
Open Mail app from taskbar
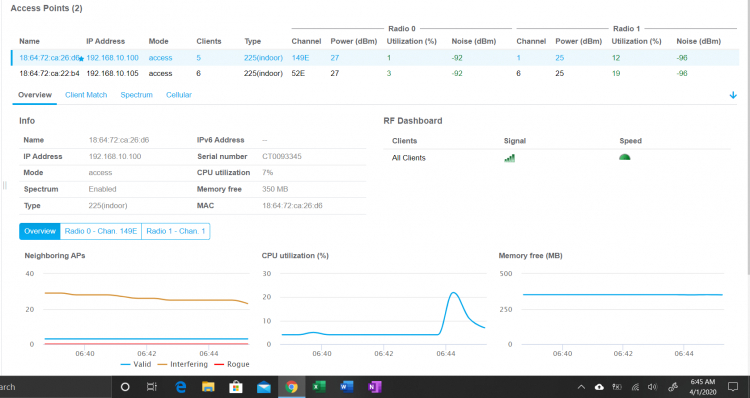tap(264, 387)
